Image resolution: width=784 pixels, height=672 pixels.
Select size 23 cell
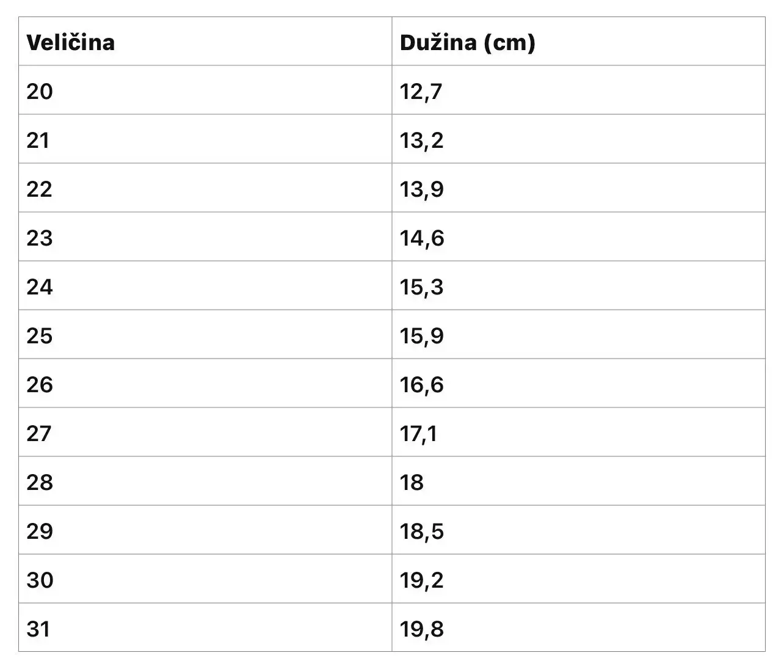tap(40, 238)
